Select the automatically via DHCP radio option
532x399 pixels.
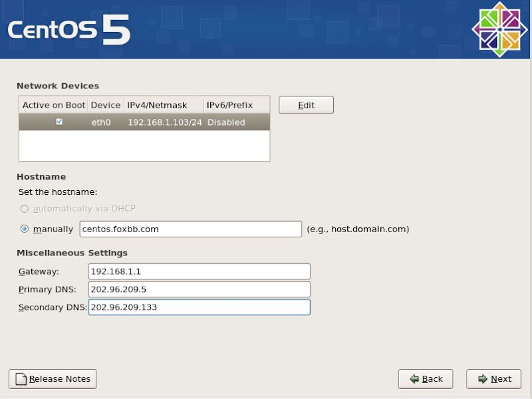click(25, 209)
